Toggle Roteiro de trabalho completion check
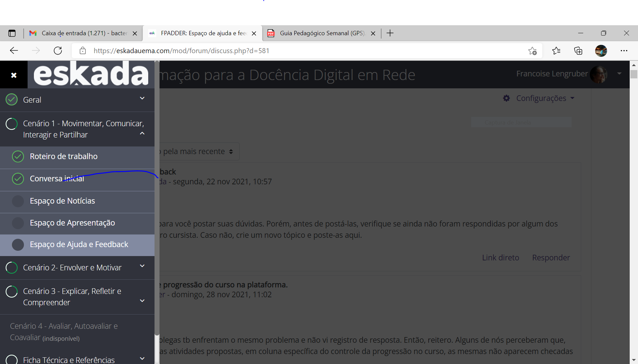638x364 pixels. click(18, 156)
